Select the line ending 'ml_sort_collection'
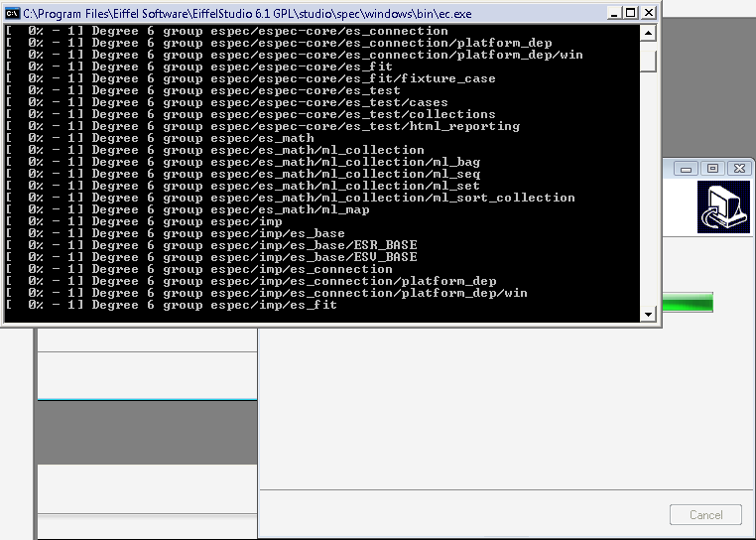This screenshot has width=756, height=540. click(x=291, y=198)
